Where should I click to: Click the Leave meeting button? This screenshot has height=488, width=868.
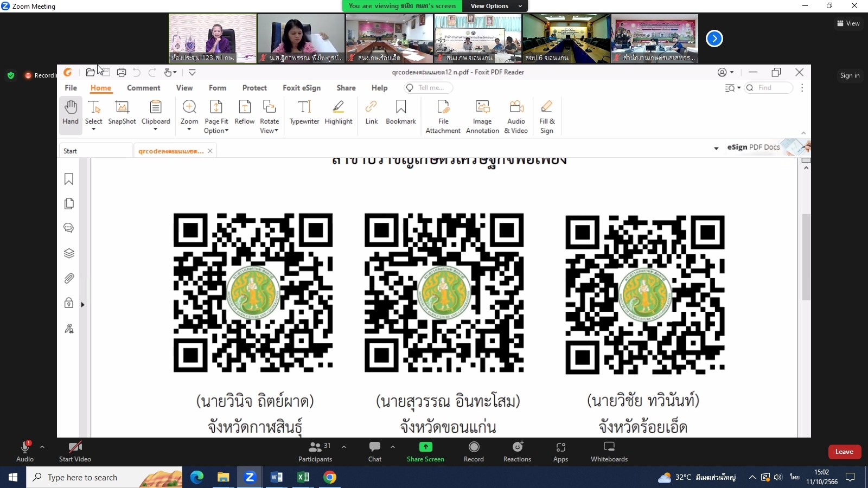[844, 452]
